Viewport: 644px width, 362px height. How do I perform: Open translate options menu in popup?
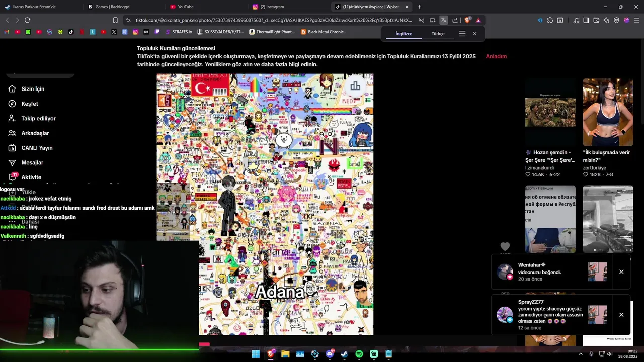tap(462, 34)
